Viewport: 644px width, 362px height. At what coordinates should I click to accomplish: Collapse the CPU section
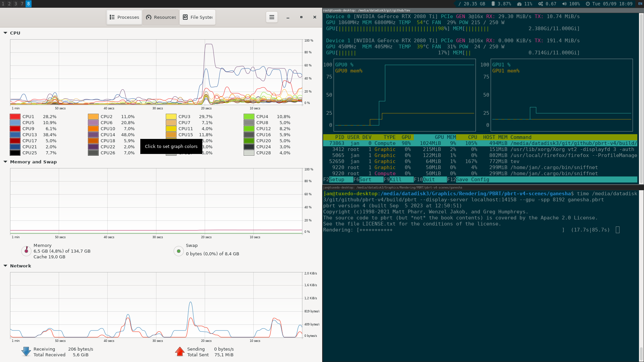coord(5,33)
